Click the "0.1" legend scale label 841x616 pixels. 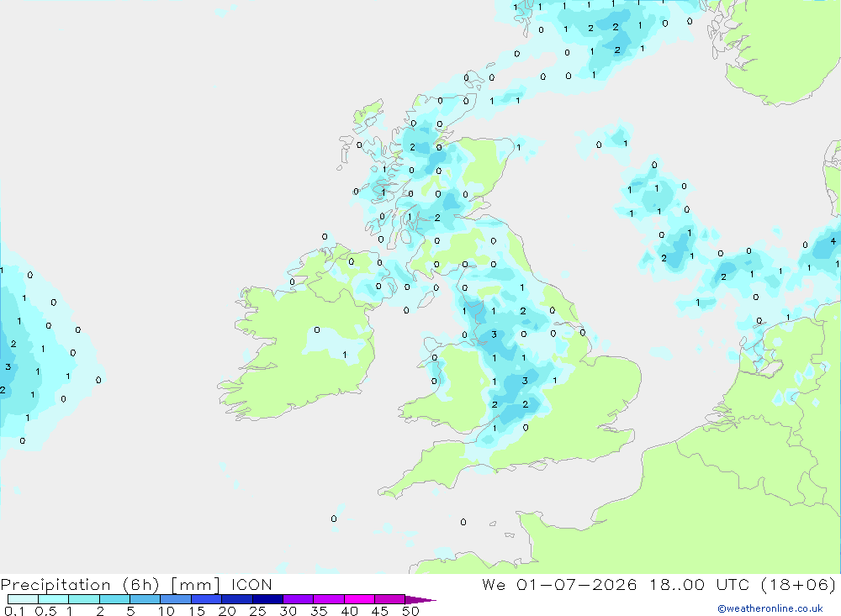[x=14, y=611]
